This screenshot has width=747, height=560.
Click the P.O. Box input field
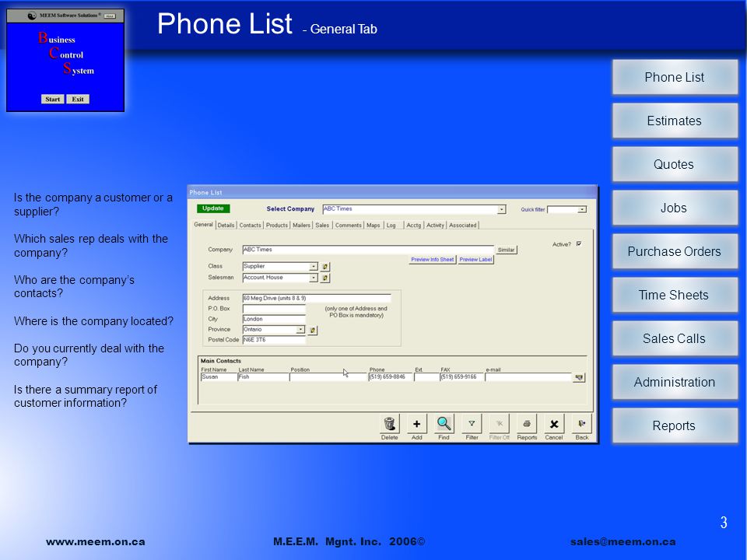coord(274,309)
